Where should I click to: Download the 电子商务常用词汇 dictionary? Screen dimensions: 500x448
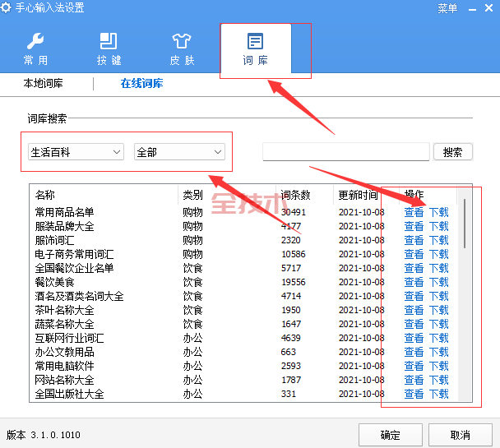click(439, 254)
